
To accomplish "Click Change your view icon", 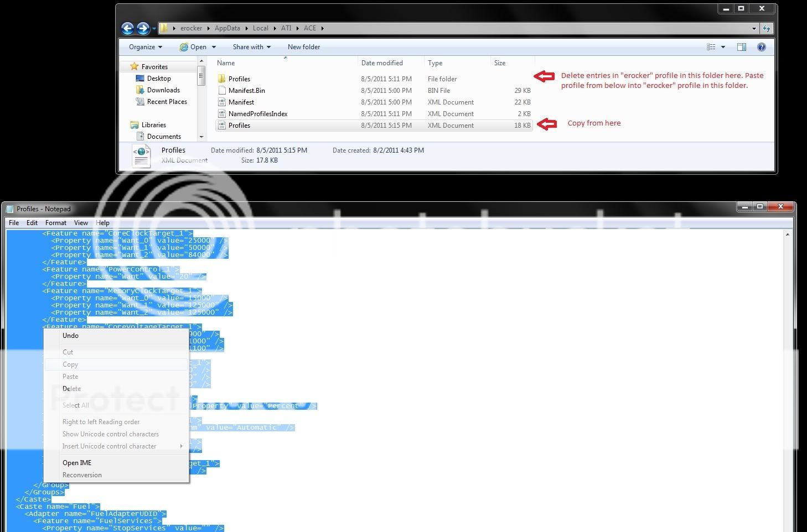I will pyautogui.click(x=711, y=47).
